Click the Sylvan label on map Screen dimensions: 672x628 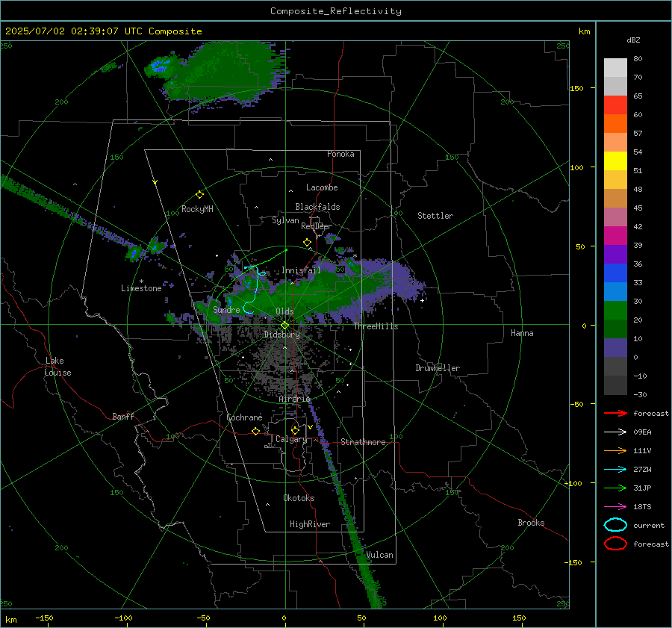285,220
